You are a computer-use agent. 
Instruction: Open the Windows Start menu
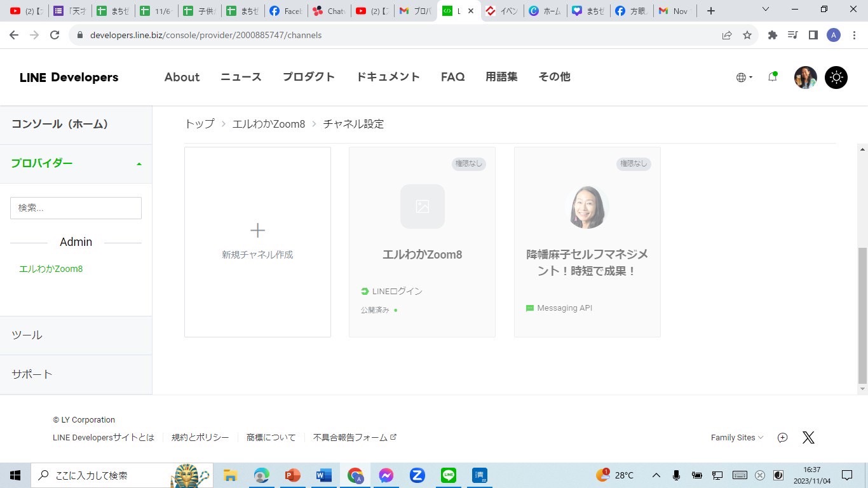[15, 475]
